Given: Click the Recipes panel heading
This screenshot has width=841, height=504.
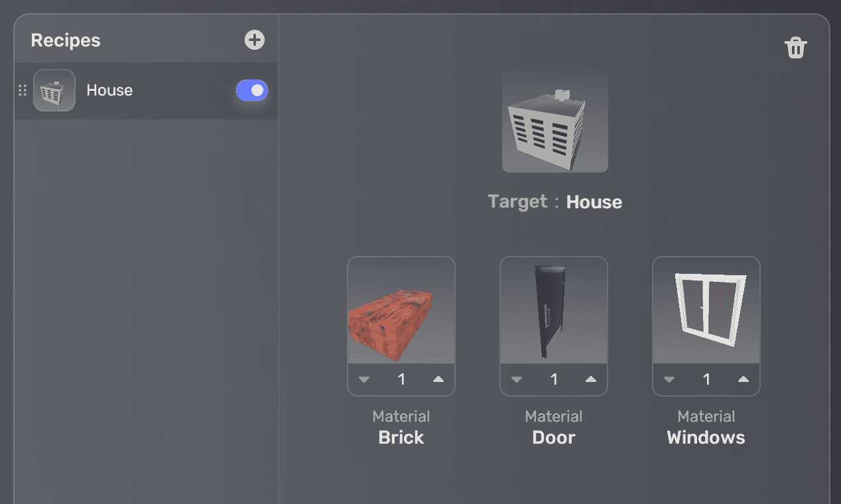Looking at the screenshot, I should click(x=66, y=40).
